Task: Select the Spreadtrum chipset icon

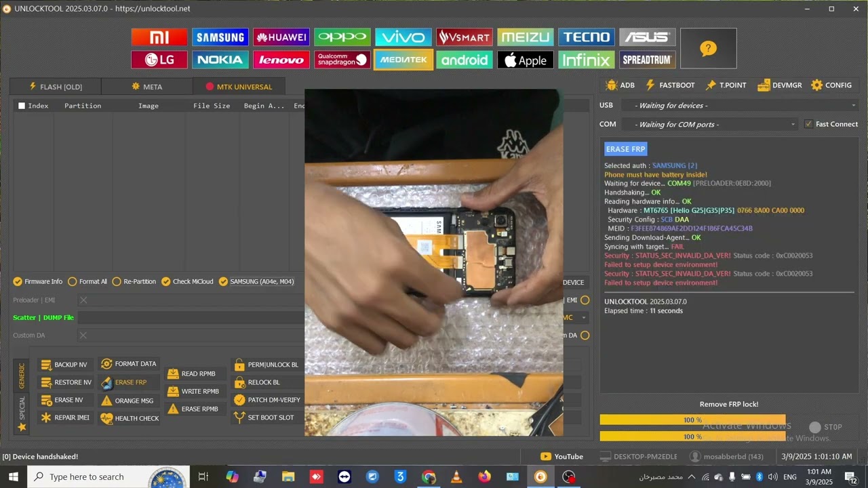Action: pyautogui.click(x=648, y=60)
